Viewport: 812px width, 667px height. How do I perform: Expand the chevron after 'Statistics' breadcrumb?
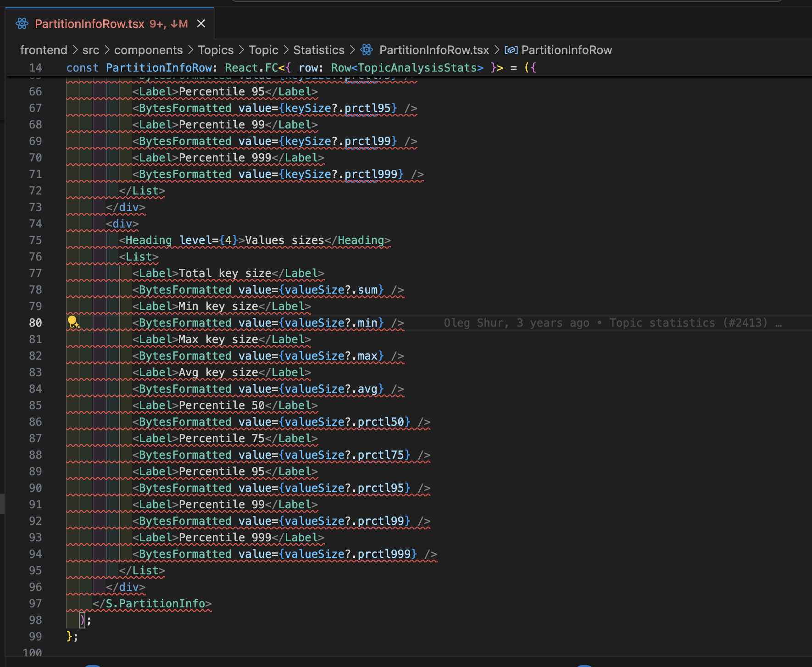tap(352, 50)
